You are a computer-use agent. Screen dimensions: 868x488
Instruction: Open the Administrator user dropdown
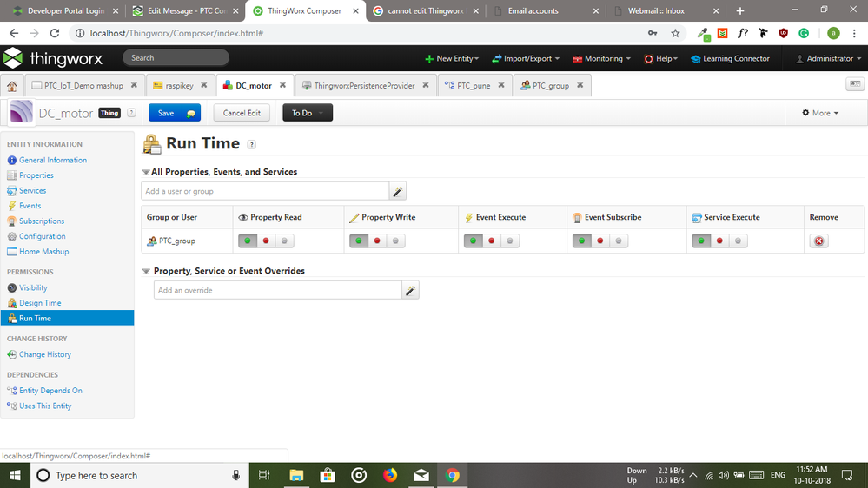[x=829, y=59]
